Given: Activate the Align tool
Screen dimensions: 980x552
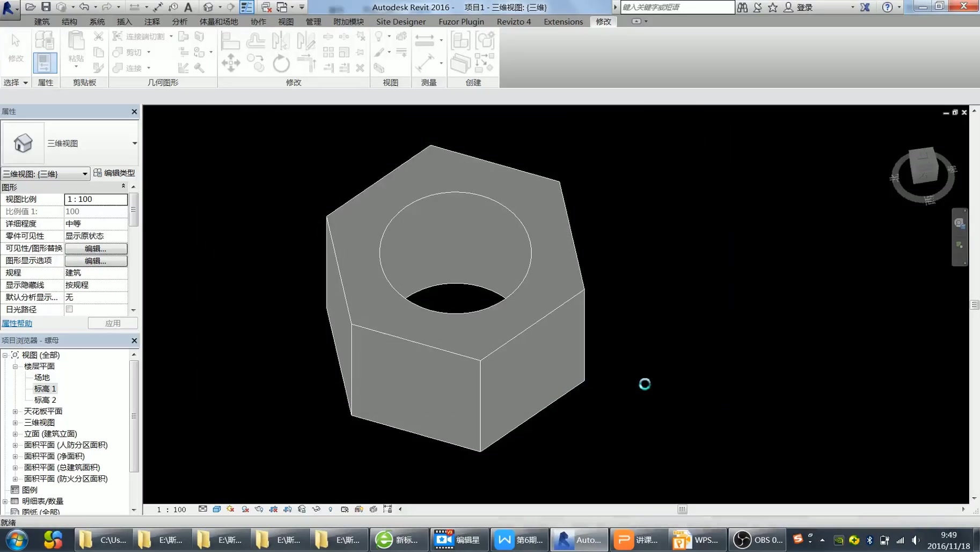Looking at the screenshot, I should (x=230, y=40).
